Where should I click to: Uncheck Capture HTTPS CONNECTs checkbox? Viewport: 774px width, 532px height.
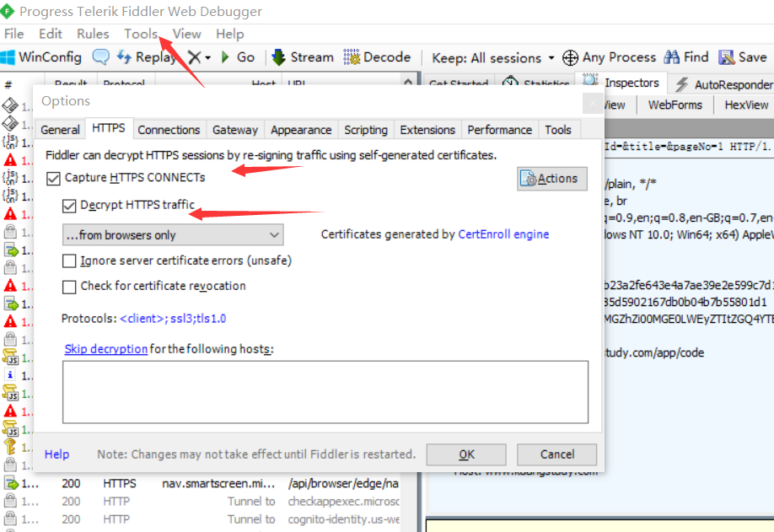[54, 178]
